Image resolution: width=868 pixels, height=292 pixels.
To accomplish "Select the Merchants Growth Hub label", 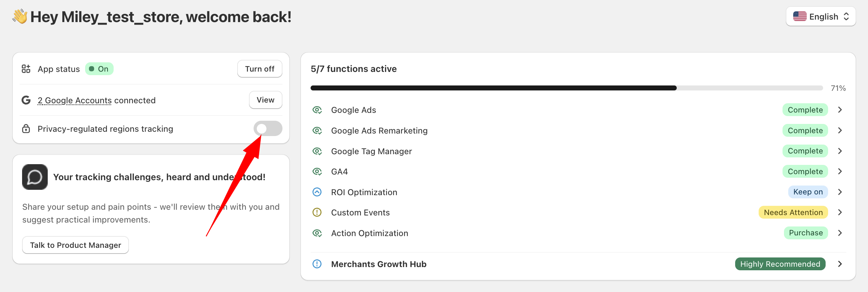I will click(379, 264).
